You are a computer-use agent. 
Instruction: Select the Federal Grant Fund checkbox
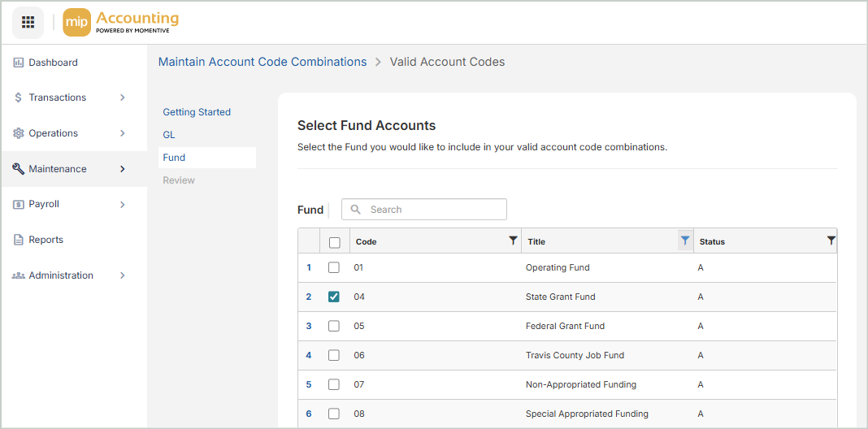tap(334, 326)
